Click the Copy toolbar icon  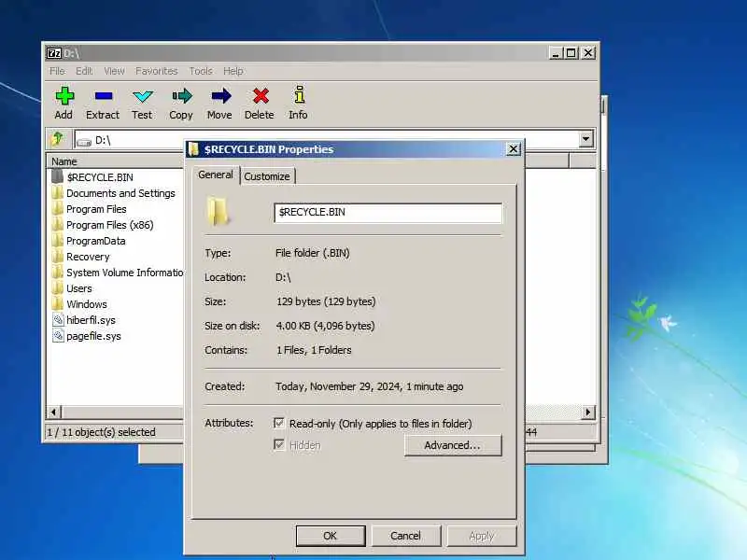181,96
